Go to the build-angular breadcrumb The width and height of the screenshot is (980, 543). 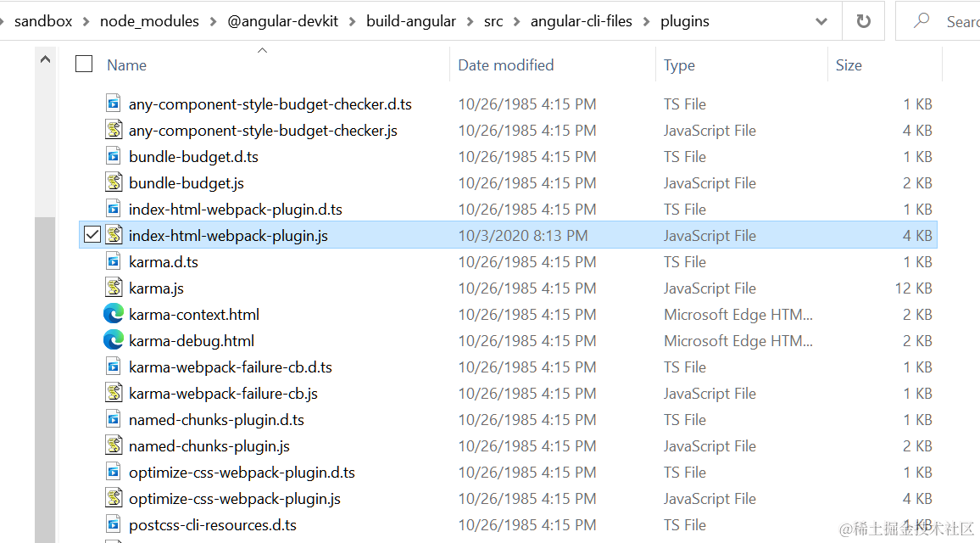point(411,21)
